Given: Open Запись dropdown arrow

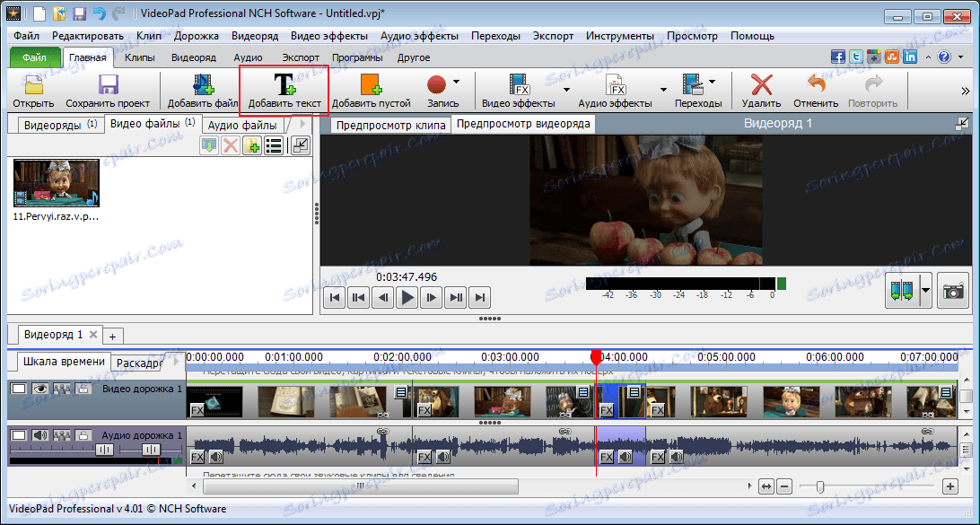Looking at the screenshot, I should point(456,82).
